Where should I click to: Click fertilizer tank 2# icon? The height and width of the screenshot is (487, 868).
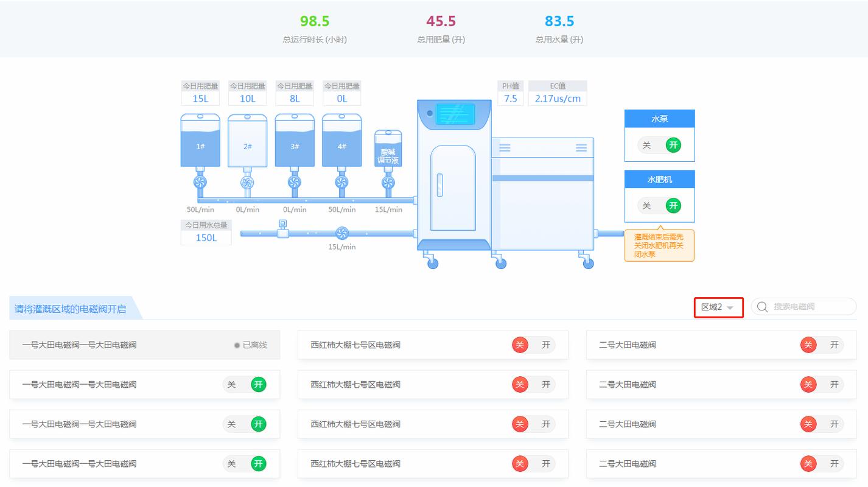[x=247, y=140]
